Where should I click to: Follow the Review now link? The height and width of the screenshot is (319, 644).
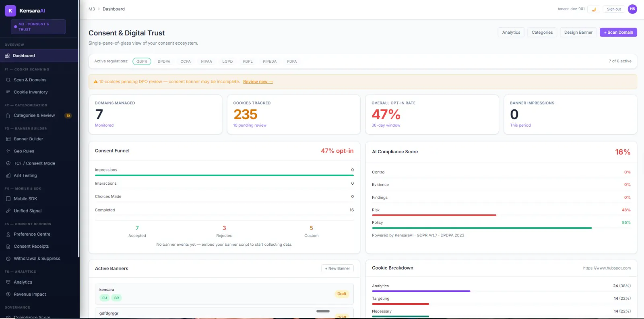point(258,82)
